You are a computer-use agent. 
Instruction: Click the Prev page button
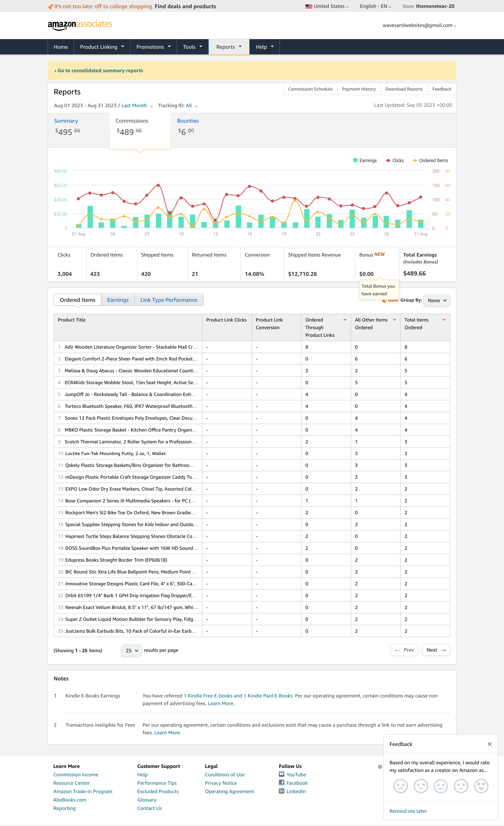[404, 650]
